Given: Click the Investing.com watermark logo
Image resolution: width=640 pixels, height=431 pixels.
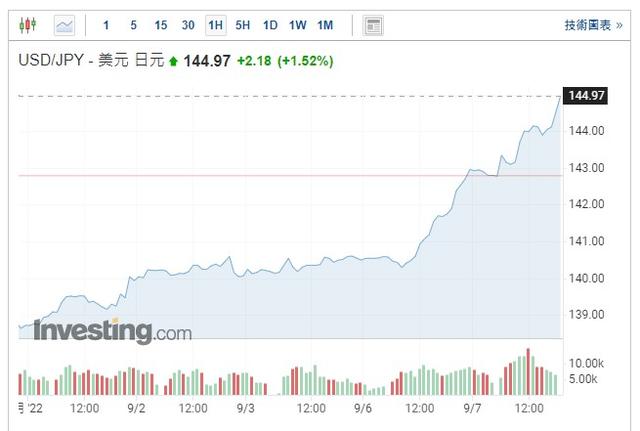Looking at the screenshot, I should 113,330.
